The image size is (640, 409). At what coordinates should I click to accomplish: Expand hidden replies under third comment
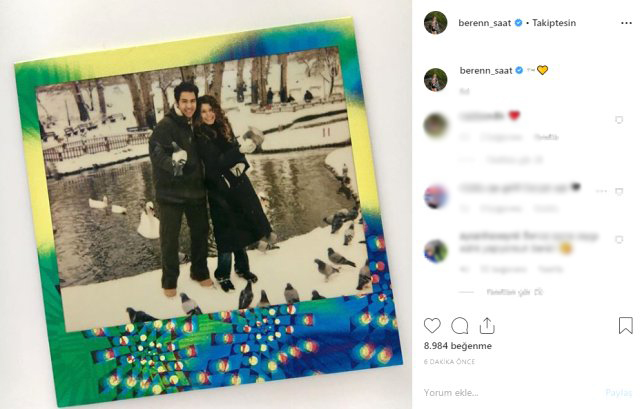514,292
